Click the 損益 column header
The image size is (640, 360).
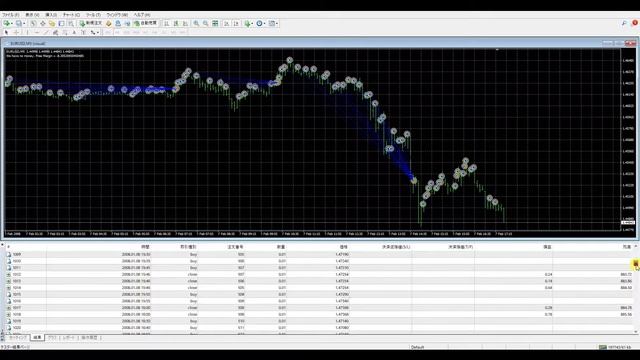[x=547, y=247]
